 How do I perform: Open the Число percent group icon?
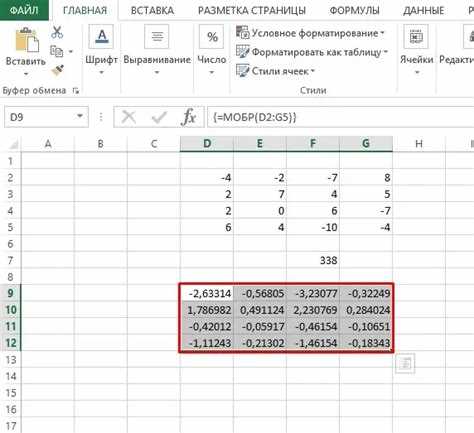click(x=212, y=36)
